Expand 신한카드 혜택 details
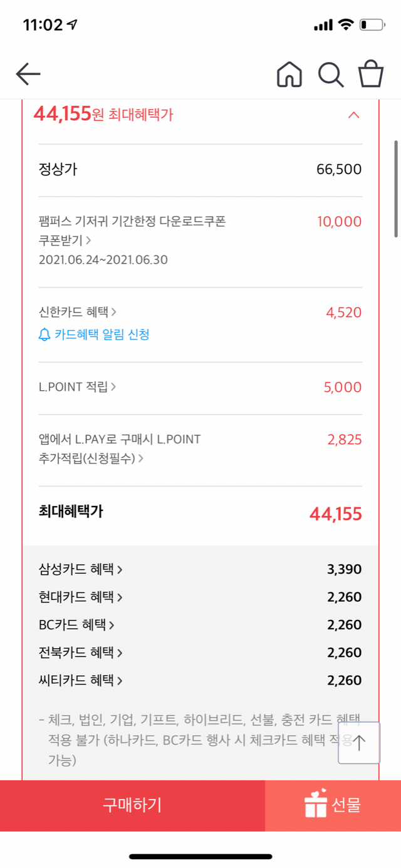401x868 pixels. 78,312
